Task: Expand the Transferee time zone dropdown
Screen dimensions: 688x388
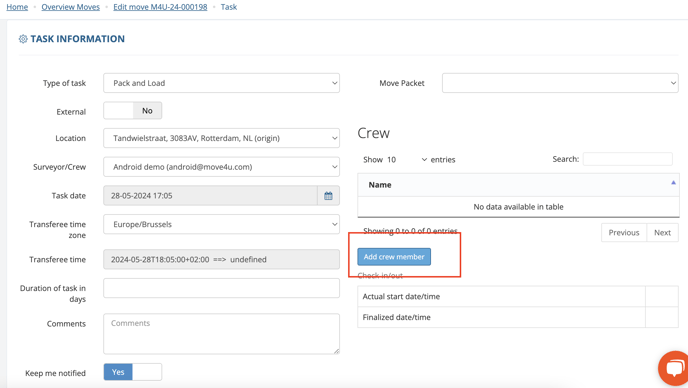Action: point(222,224)
